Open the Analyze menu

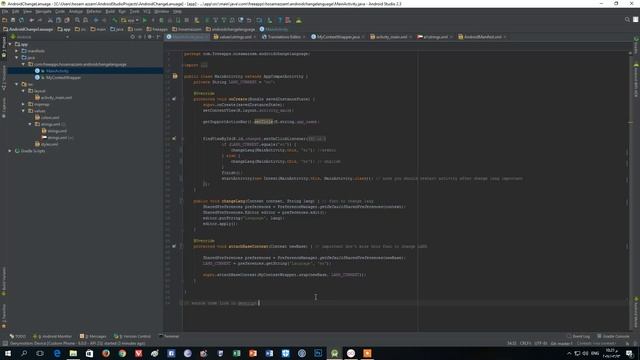point(76,11)
